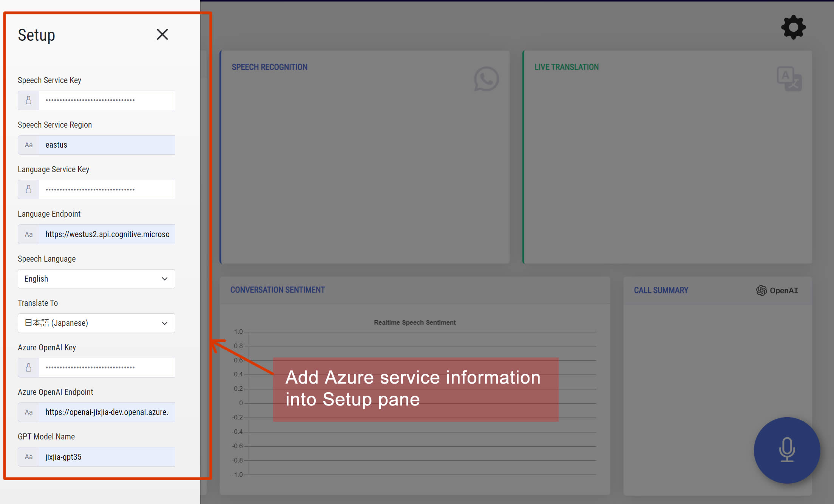The height and width of the screenshot is (504, 834).
Task: Select English from Speech Language dropdown
Action: coord(97,278)
